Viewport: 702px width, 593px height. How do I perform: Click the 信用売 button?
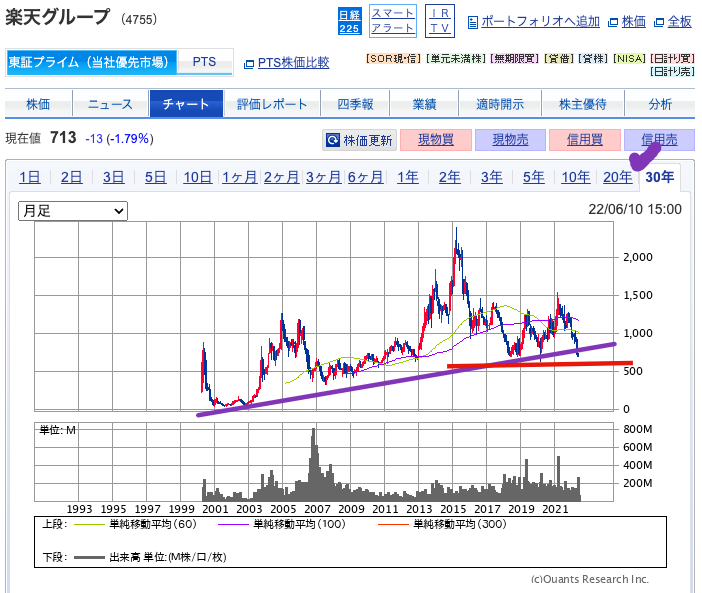(659, 140)
